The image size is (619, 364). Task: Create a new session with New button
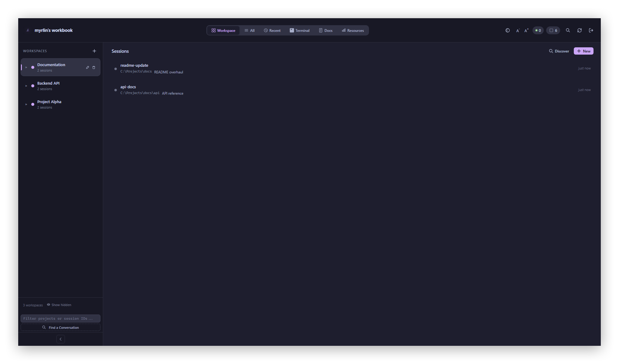[x=583, y=51]
